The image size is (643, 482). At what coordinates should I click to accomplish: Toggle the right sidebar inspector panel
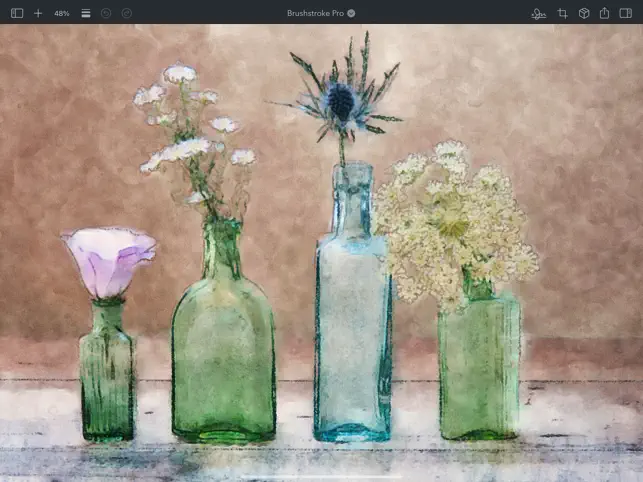tap(625, 13)
